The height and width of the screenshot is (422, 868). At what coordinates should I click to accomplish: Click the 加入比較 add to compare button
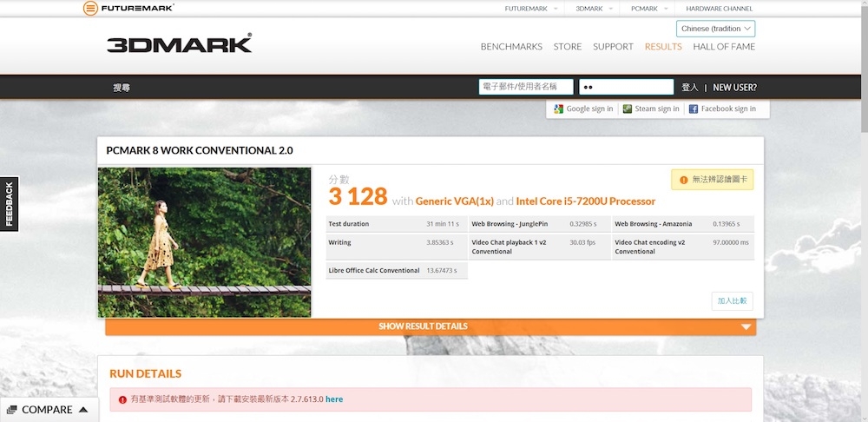pyautogui.click(x=732, y=301)
